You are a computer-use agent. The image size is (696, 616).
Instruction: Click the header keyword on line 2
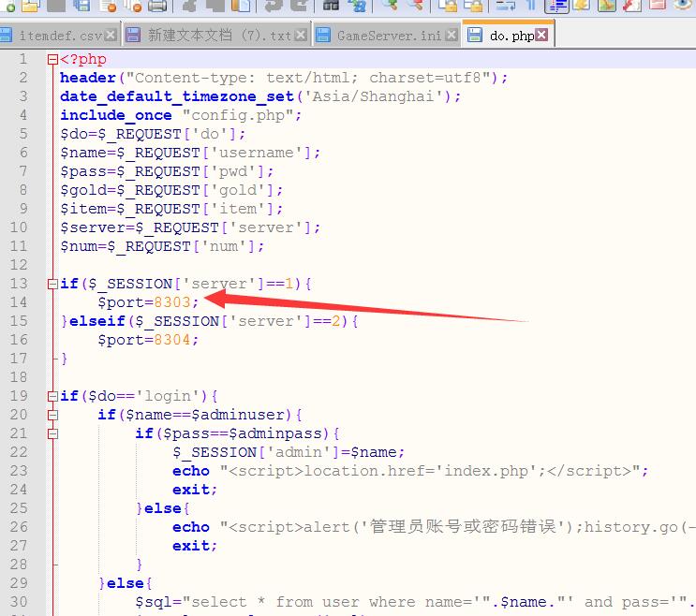tap(88, 78)
